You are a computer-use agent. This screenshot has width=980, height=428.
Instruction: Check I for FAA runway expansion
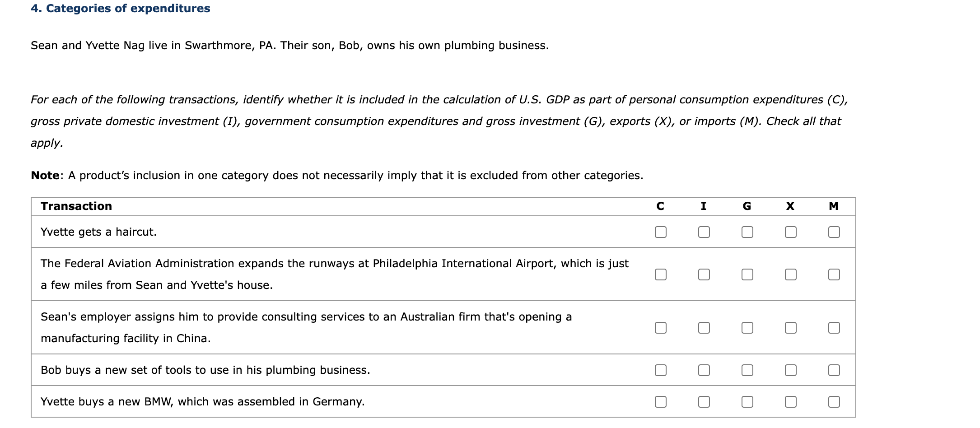(x=704, y=274)
